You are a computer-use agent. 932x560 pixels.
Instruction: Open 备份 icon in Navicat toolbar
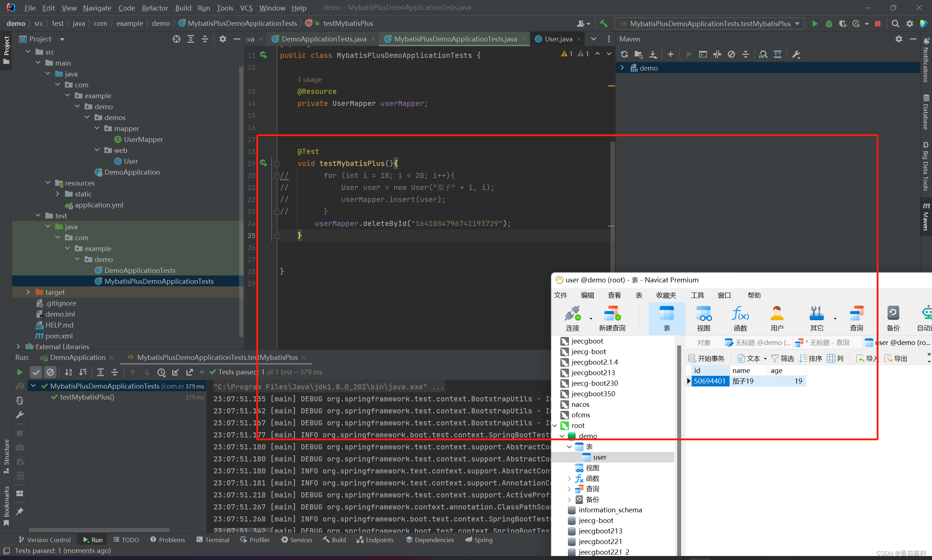click(x=893, y=319)
